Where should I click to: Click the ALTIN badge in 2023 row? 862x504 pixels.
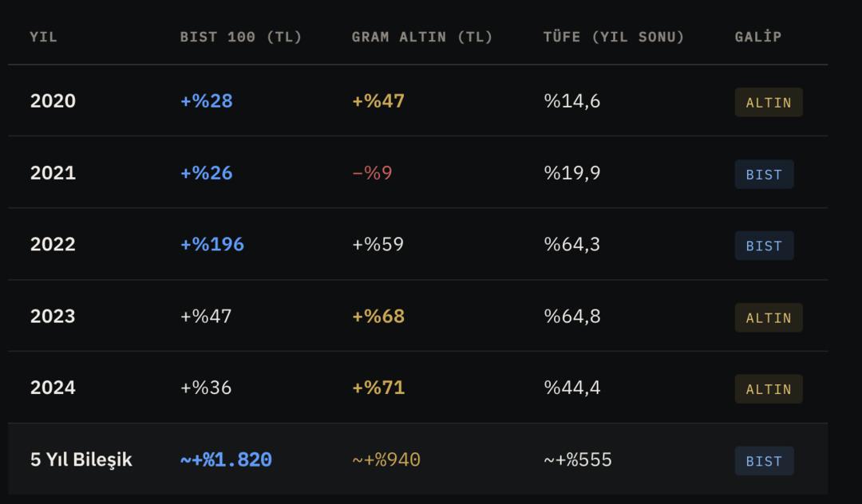pos(769,317)
